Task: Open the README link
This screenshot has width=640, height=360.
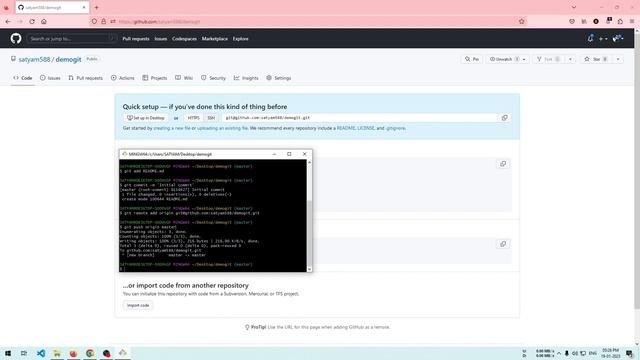Action: [x=346, y=128]
